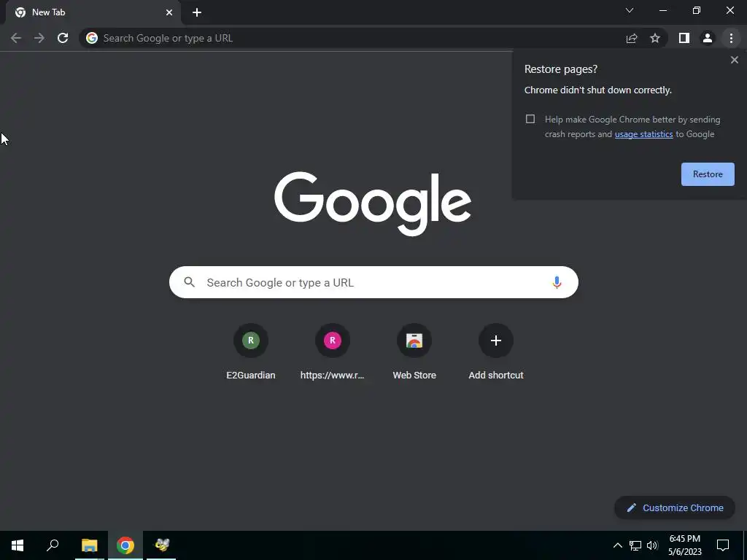Viewport: 747px width, 560px height.
Task: Open the notification center icon
Action: click(x=723, y=545)
